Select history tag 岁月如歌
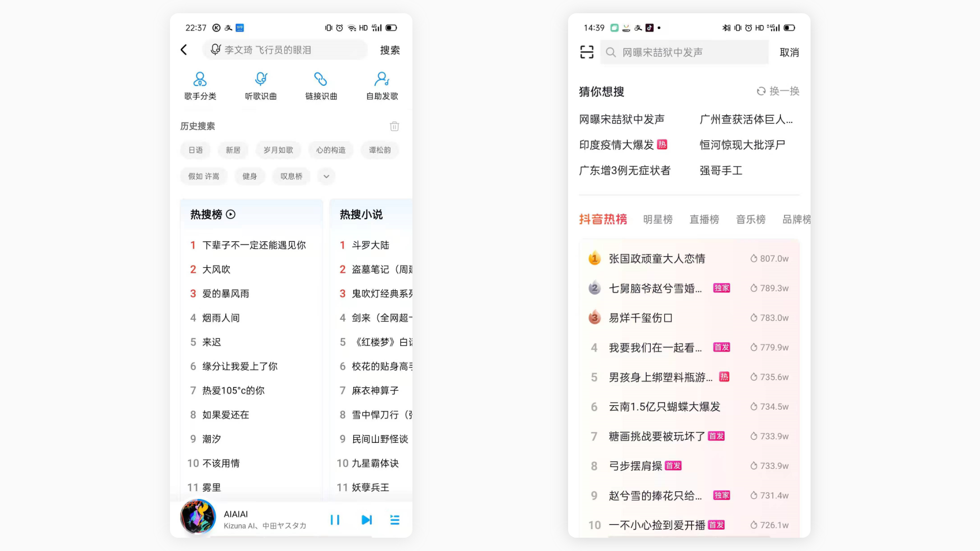This screenshot has width=980, height=551. click(278, 150)
